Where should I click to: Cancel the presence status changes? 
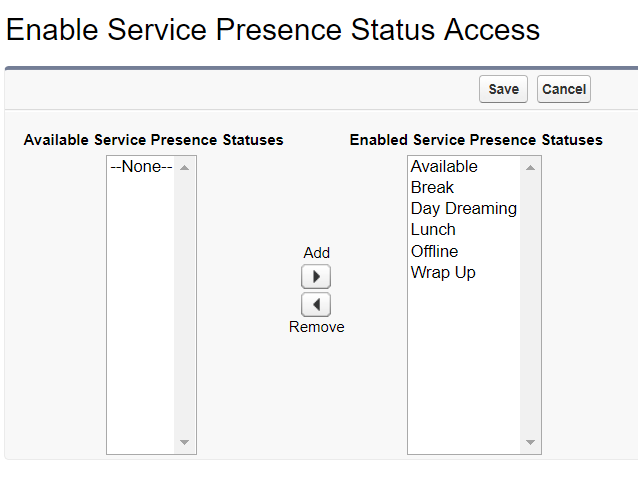point(564,89)
